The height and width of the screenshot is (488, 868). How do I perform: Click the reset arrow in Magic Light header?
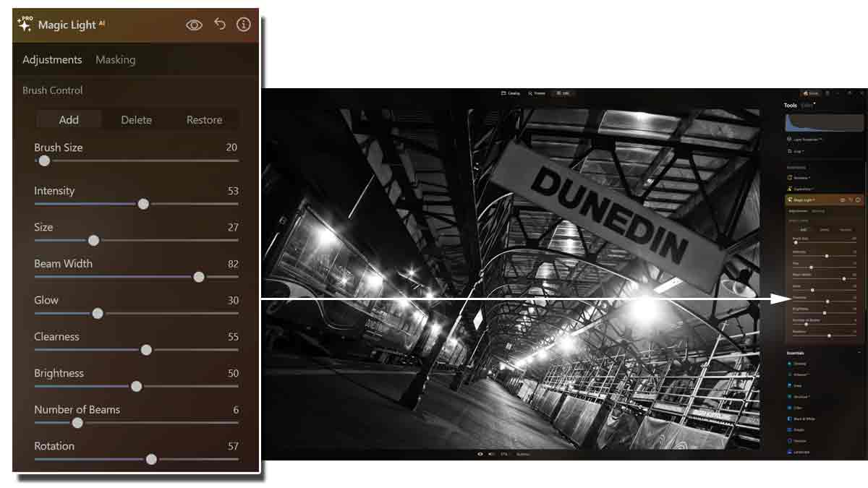click(218, 24)
